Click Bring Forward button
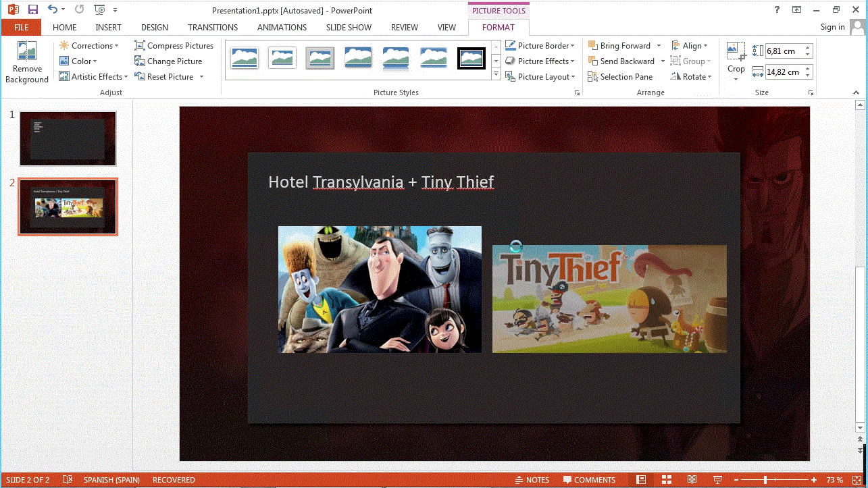Image resolution: width=868 pixels, height=488 pixels. tap(619, 46)
